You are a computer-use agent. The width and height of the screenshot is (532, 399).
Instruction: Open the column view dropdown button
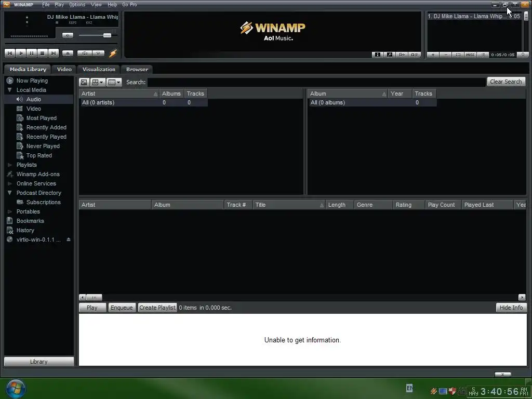tap(114, 82)
